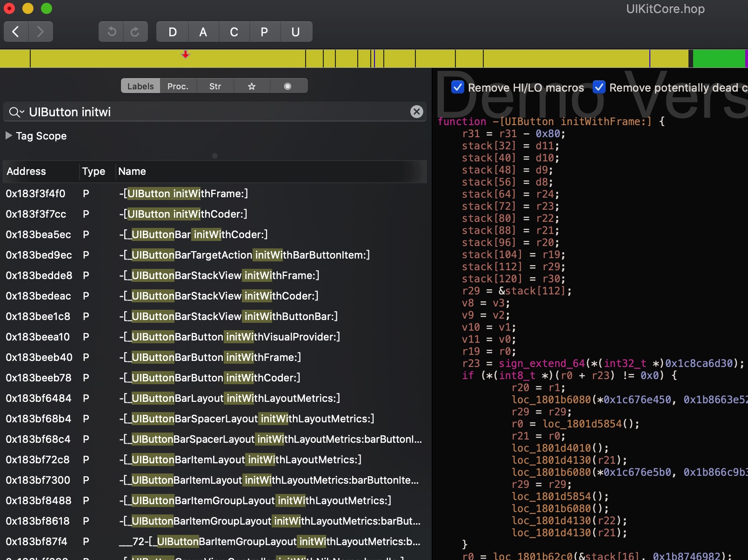Select -[_UIButtonBar initWithCoder:] row
Image resolution: width=748 pixels, height=560 pixels.
pyautogui.click(x=214, y=234)
